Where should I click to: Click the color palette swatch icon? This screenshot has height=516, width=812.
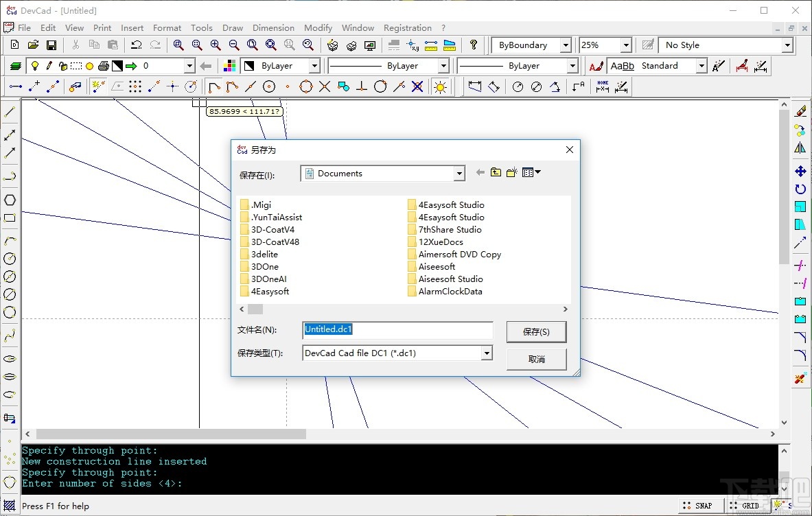230,66
